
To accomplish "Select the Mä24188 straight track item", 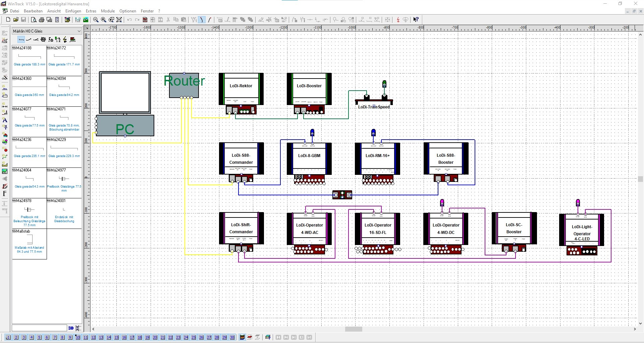I will click(x=30, y=57).
